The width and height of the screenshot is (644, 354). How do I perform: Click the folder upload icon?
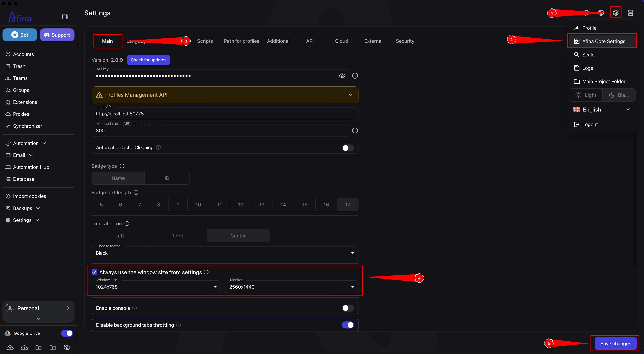39,347
